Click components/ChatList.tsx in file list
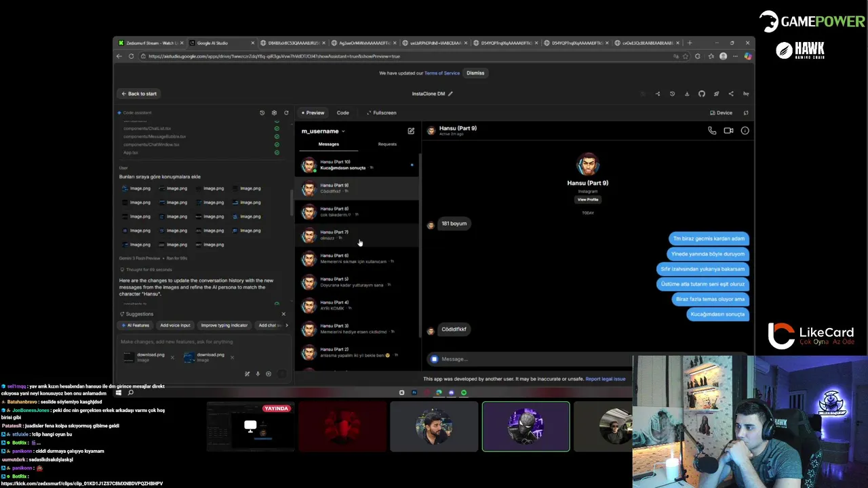 [x=147, y=128]
